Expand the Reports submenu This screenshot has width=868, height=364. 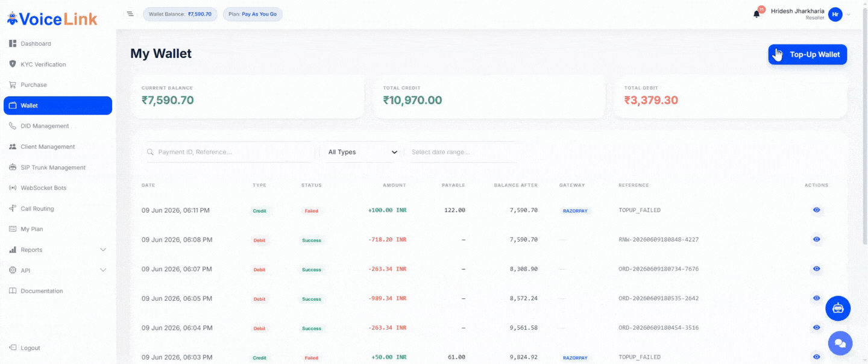(103, 249)
